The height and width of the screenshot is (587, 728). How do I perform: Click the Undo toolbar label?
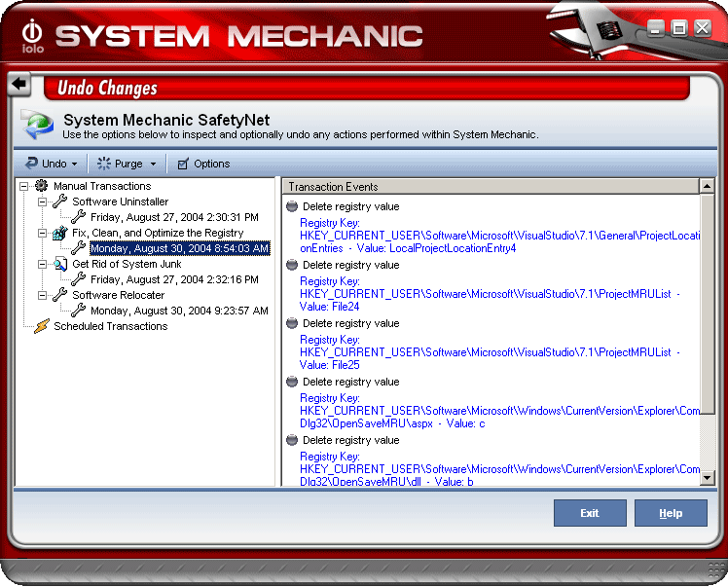tap(55, 164)
